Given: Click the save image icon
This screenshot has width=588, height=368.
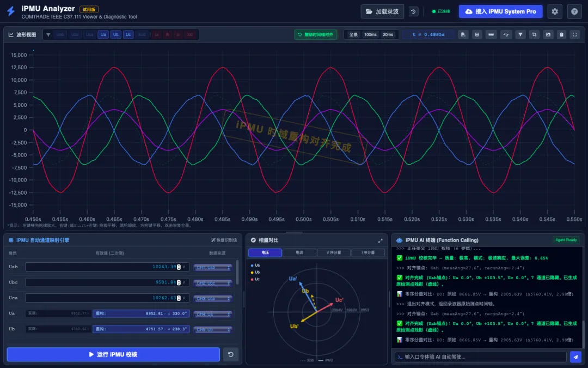Looking at the screenshot, I should (x=548, y=34).
